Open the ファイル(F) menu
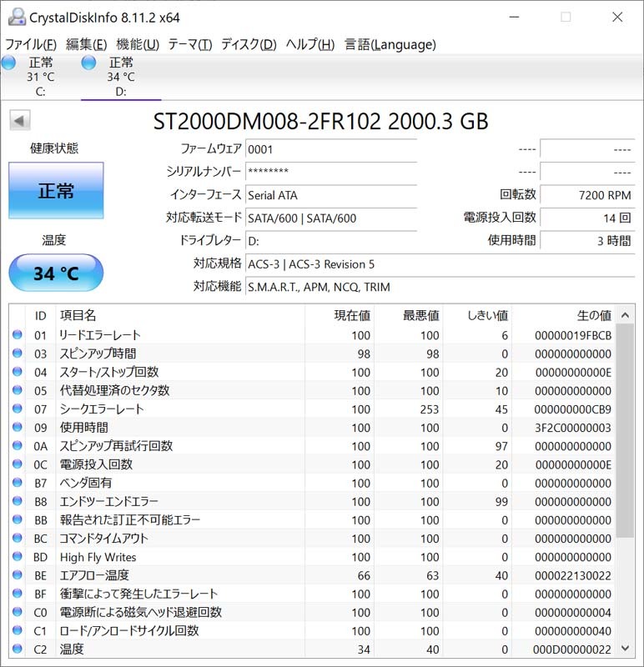Viewport: 644px width, 667px height. click(x=31, y=44)
